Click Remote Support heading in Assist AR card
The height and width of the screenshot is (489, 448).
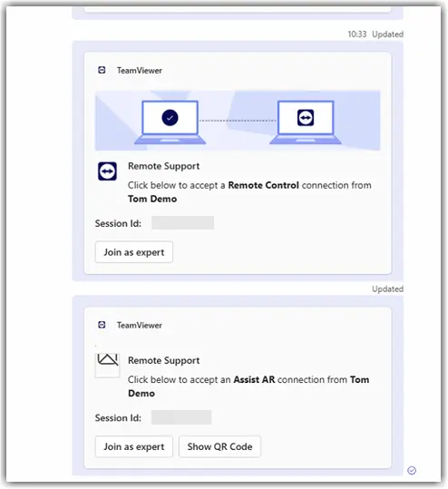pos(163,360)
